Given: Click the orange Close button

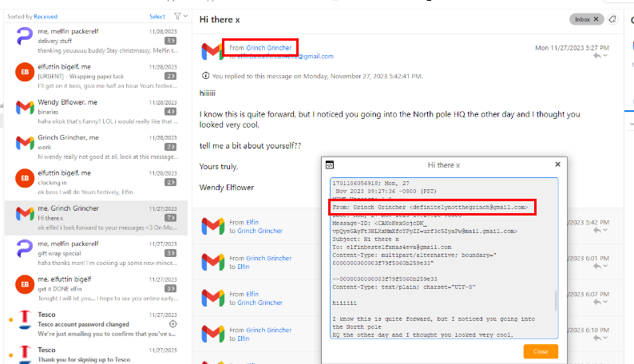Looking at the screenshot, I should [x=541, y=351].
